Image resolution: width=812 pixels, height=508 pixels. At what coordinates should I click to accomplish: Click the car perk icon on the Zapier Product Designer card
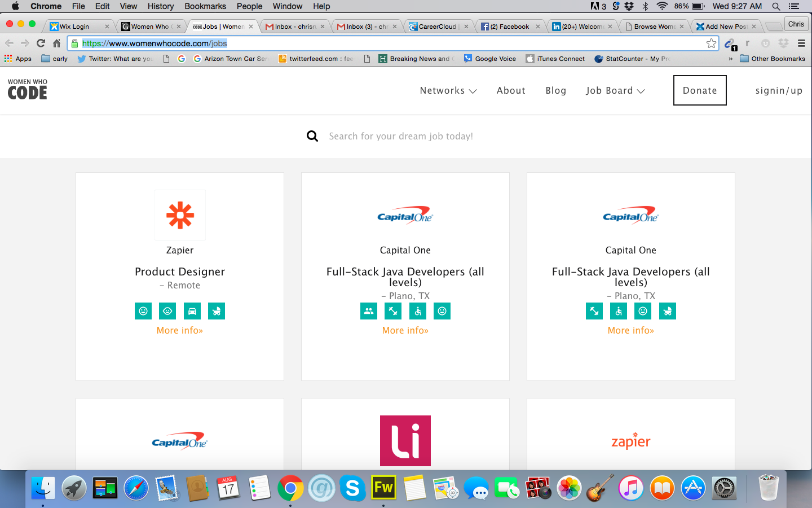[192, 311]
